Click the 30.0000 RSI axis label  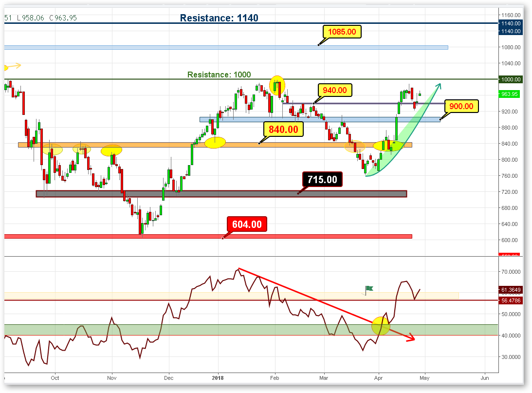(511, 357)
